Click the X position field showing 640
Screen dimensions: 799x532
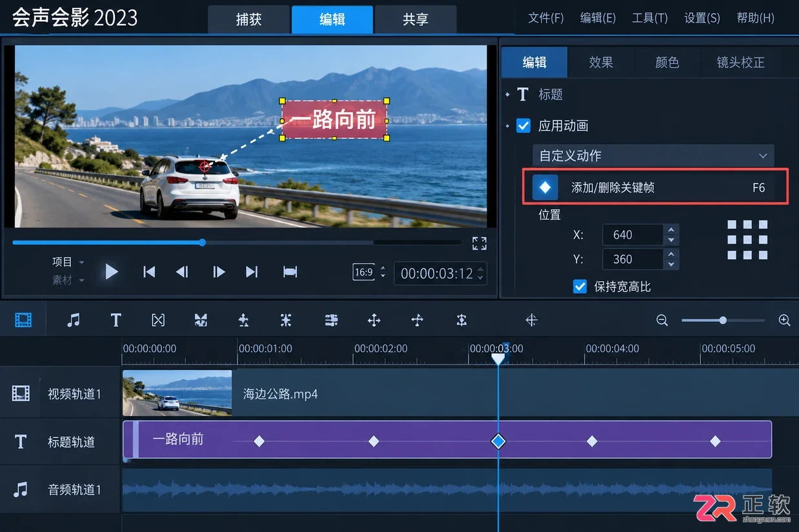pos(632,235)
